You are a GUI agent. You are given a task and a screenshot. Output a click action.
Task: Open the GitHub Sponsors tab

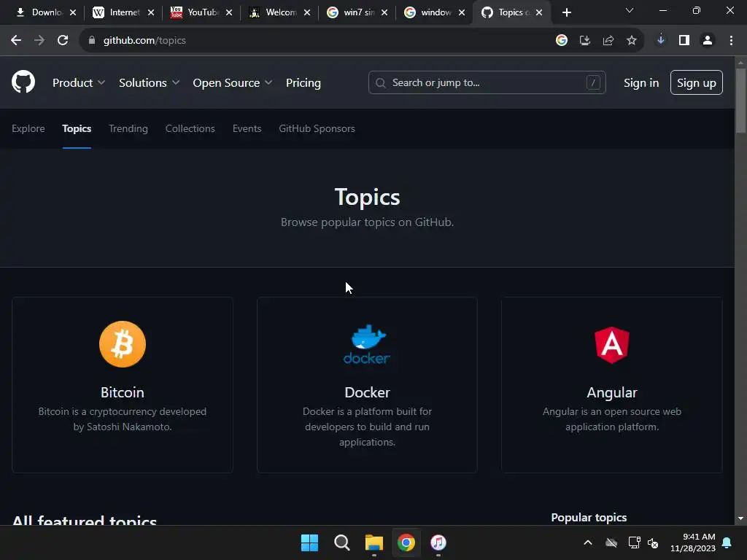pyautogui.click(x=317, y=128)
